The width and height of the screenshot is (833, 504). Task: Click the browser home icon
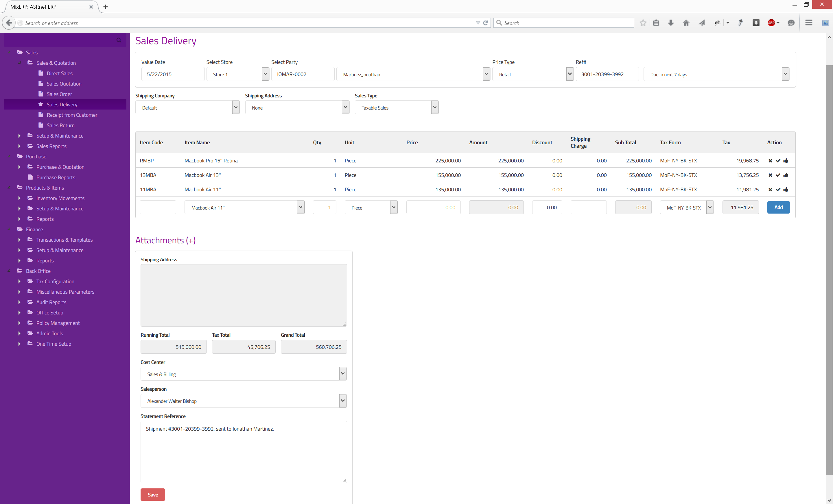point(686,23)
